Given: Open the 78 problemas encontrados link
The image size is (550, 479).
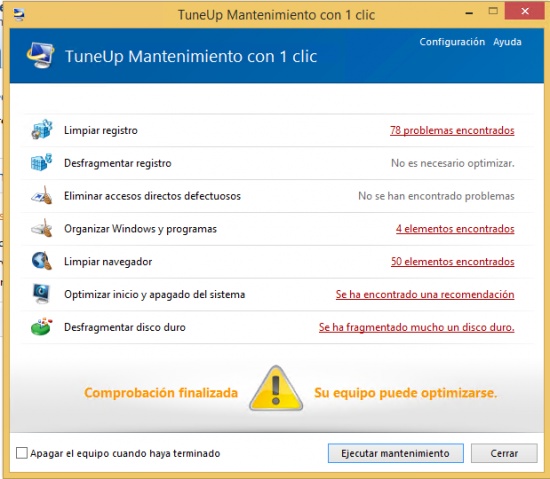Looking at the screenshot, I should [x=452, y=130].
